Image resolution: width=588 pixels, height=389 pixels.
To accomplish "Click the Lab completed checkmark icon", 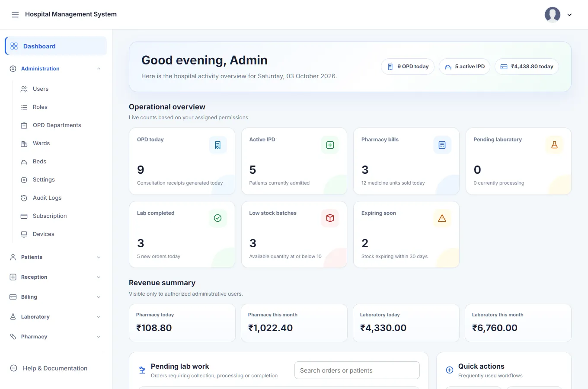I will 218,218.
